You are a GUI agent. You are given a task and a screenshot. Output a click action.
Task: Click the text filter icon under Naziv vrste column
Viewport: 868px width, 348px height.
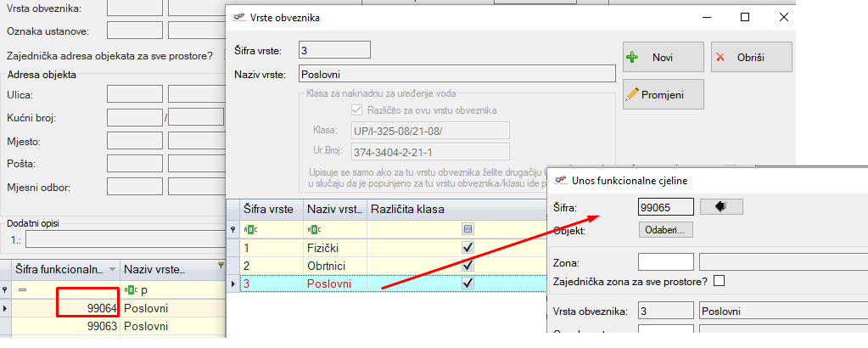[x=312, y=229]
